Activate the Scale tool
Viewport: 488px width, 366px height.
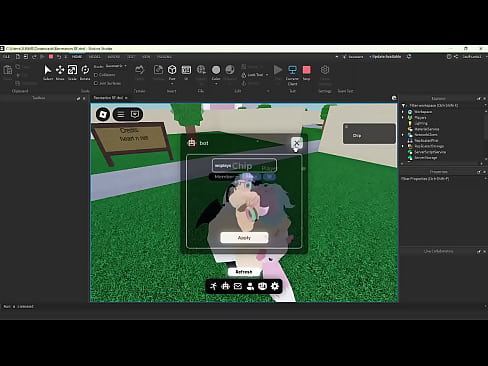tap(72, 72)
